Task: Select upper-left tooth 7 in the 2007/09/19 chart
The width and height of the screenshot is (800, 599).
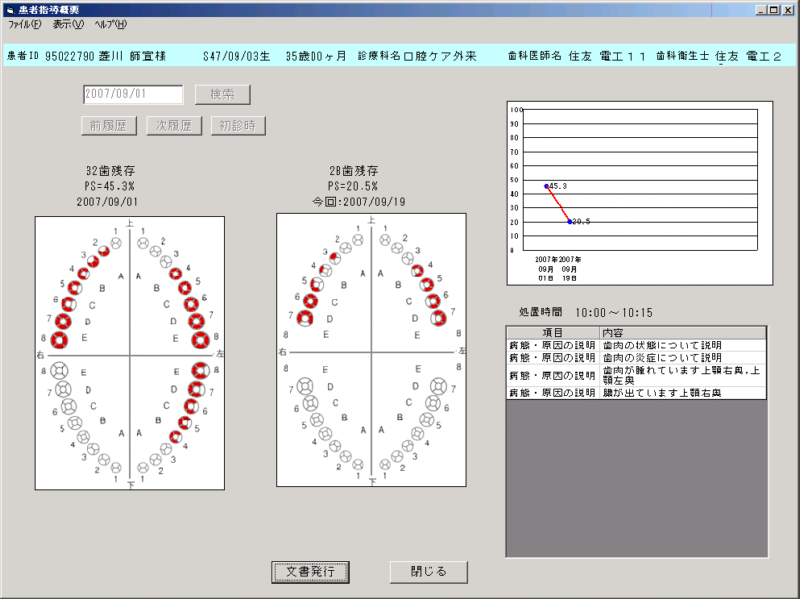Action: click(x=437, y=319)
